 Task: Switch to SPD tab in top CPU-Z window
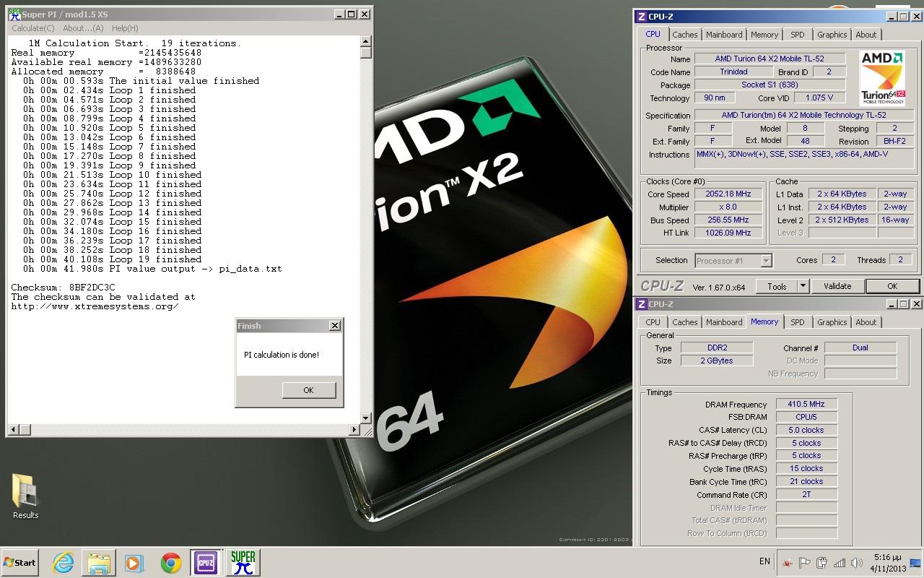(x=798, y=35)
